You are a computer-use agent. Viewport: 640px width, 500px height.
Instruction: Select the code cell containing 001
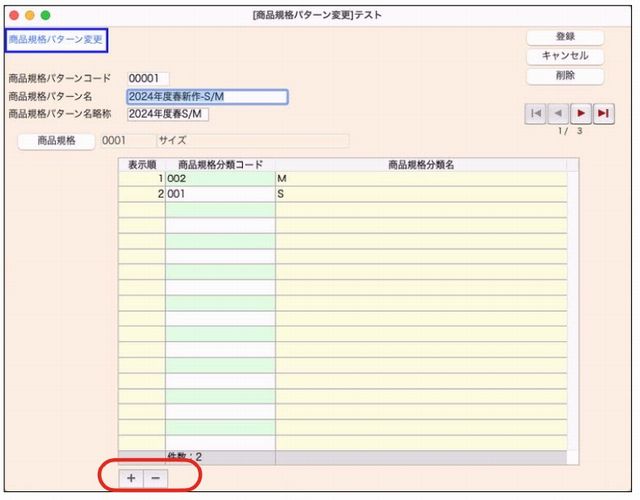pyautogui.click(x=220, y=193)
